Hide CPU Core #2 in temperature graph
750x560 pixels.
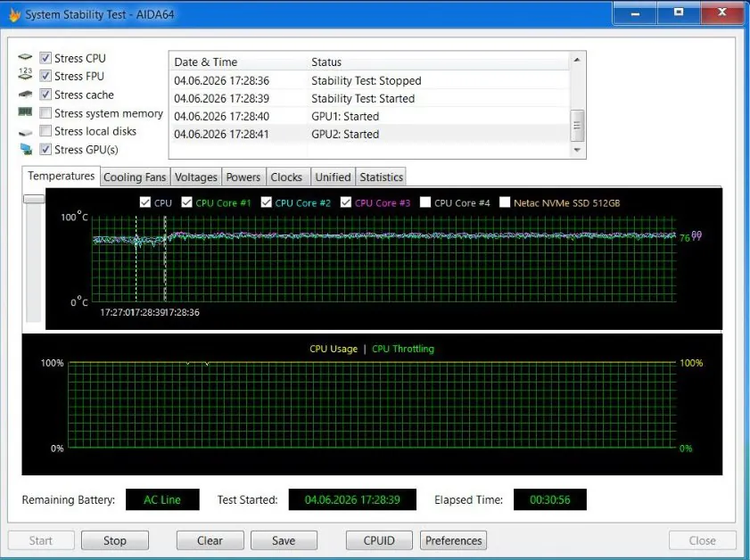(266, 202)
